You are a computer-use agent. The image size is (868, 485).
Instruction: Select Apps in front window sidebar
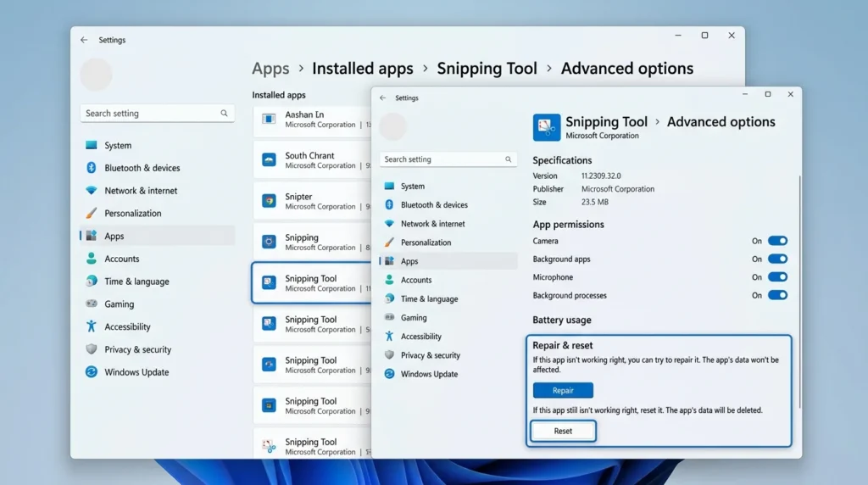coord(448,261)
